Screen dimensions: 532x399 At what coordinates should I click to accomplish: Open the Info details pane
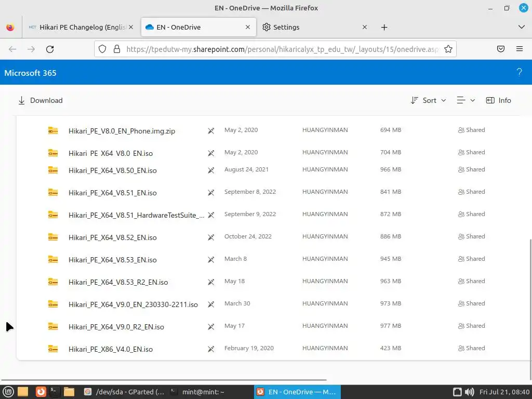click(x=498, y=100)
